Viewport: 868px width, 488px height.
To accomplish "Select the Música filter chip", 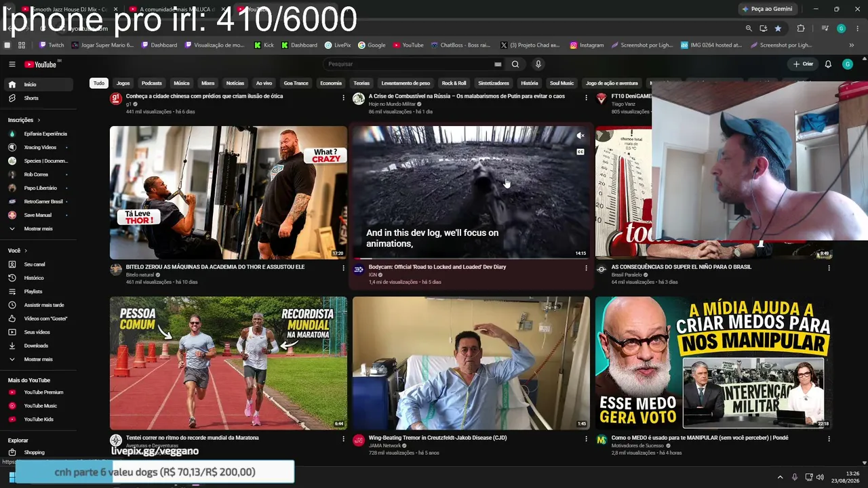I will [x=182, y=83].
